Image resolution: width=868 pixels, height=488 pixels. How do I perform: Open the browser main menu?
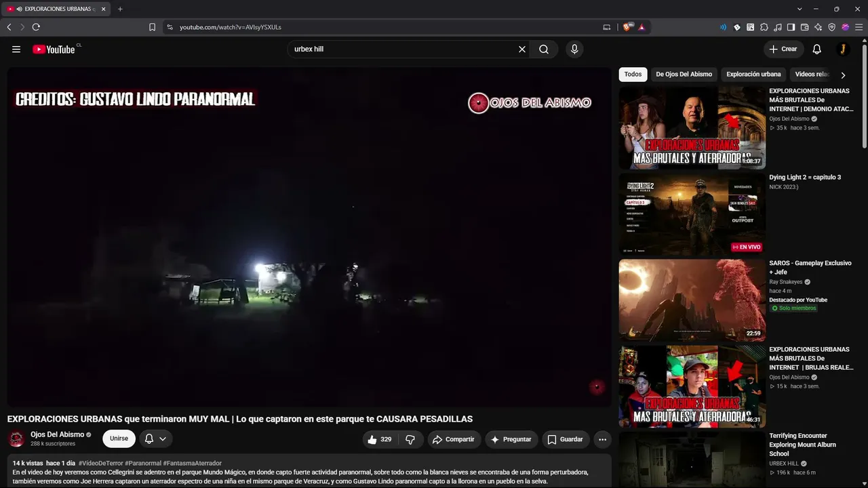click(859, 27)
